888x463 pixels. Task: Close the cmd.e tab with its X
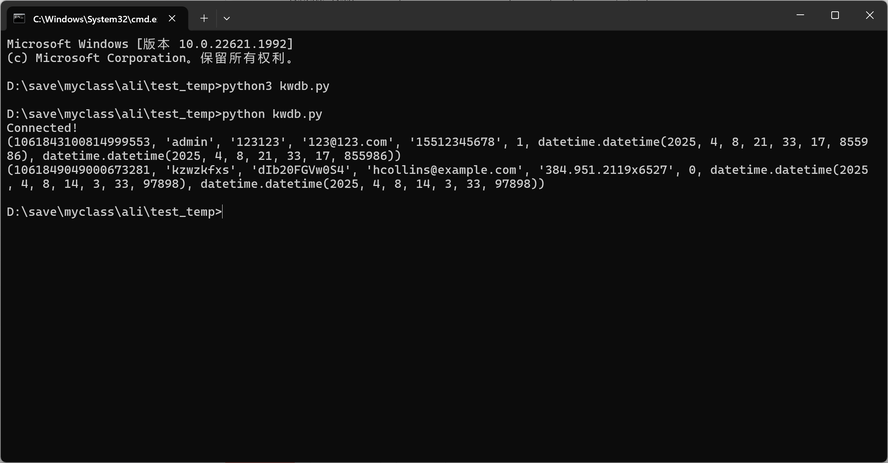(x=172, y=19)
